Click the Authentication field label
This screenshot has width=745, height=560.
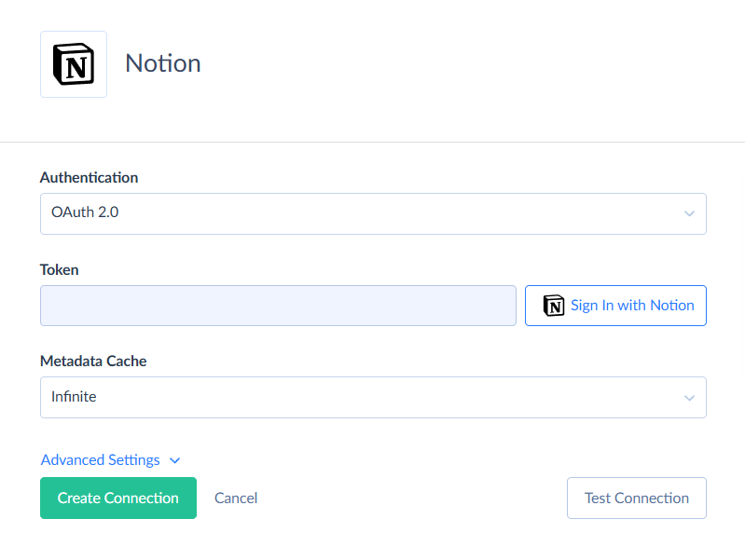[x=89, y=178]
